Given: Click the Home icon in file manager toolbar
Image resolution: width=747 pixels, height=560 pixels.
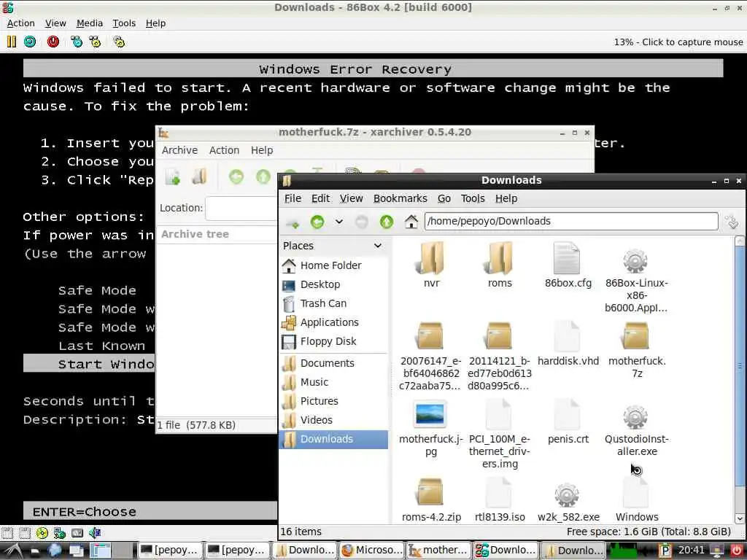Looking at the screenshot, I should 411,222.
